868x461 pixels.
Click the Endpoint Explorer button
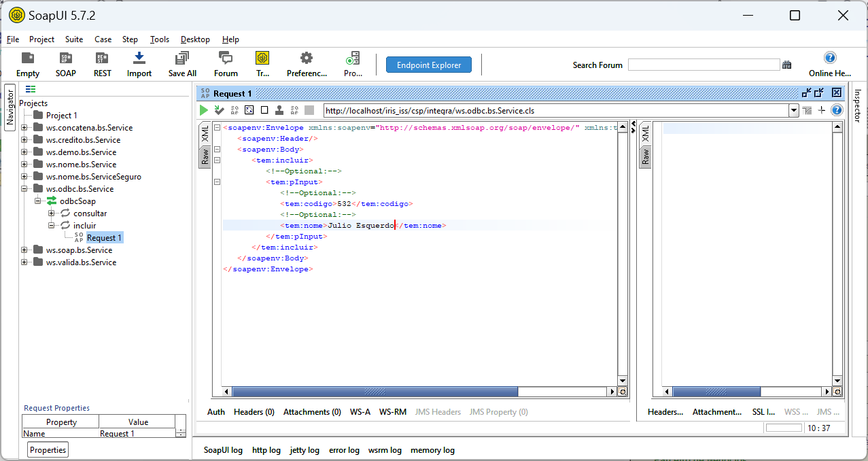tap(428, 65)
